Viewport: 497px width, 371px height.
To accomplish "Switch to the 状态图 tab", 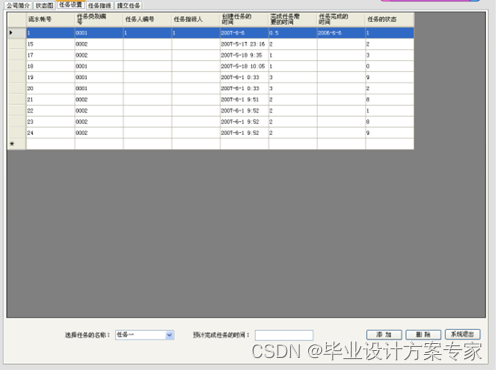I will pyautogui.click(x=44, y=5).
